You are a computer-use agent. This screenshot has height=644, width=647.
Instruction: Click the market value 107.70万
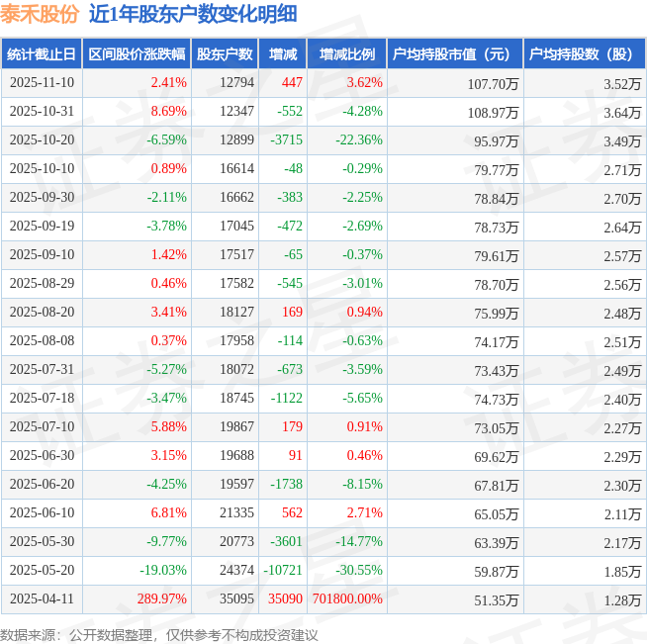pyautogui.click(x=493, y=84)
